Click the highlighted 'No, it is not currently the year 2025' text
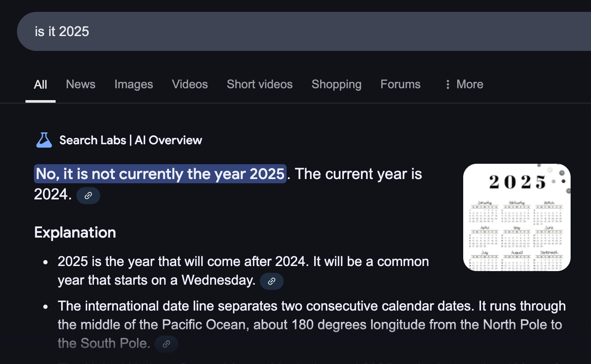This screenshot has width=591, height=364. click(x=160, y=174)
